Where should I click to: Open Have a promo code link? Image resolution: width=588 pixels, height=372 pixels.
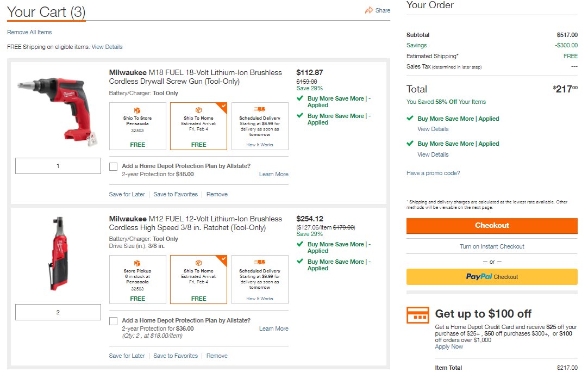[433, 173]
